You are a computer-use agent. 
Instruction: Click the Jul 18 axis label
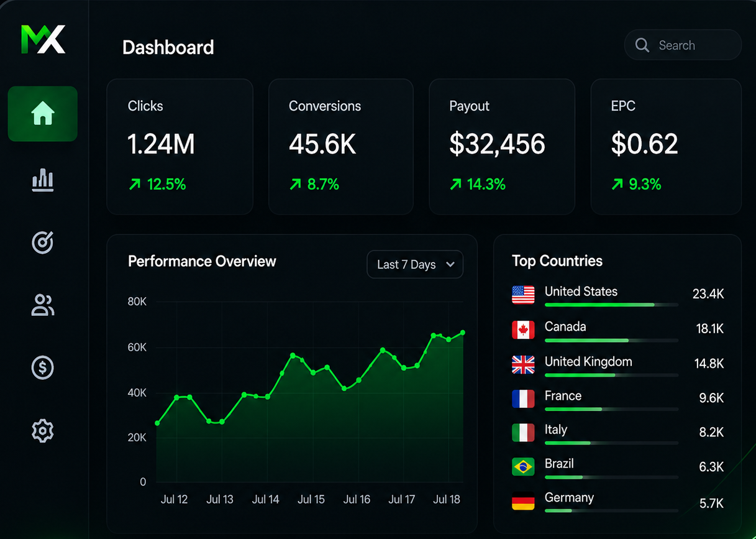447,499
